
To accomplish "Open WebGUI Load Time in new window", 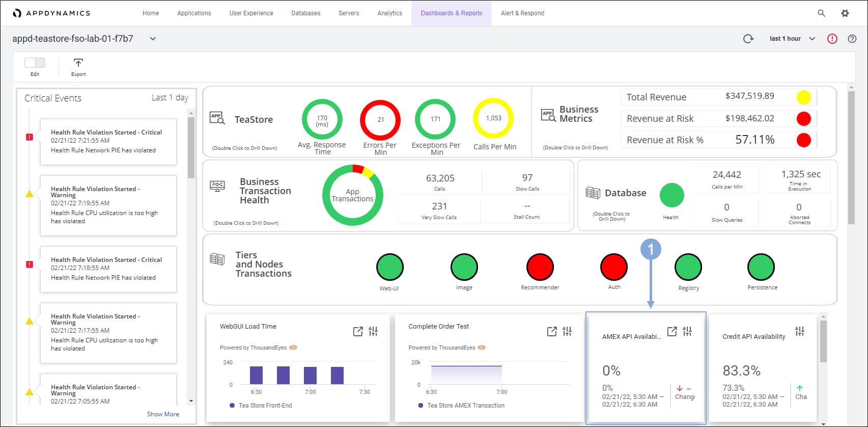I will pos(358,332).
